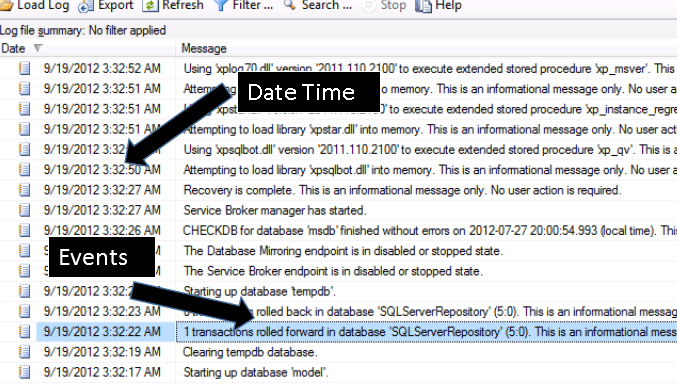Click log icon of the 'rolled back' row
This screenshot has height=385, width=677.
[x=24, y=311]
